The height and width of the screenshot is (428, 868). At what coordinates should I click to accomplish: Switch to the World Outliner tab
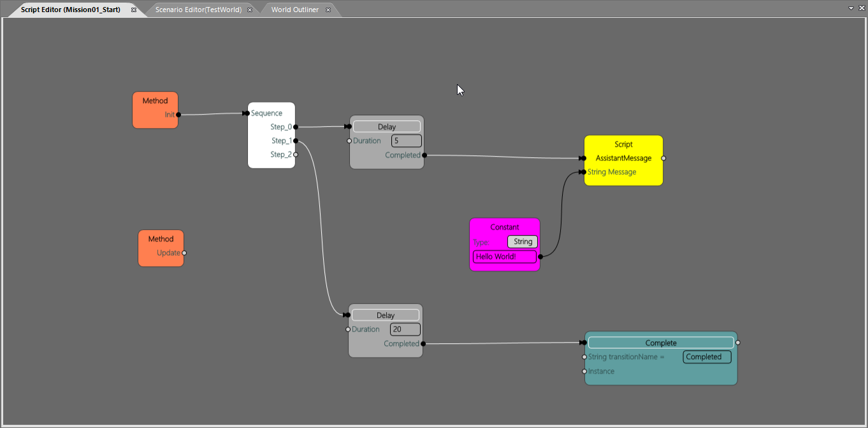click(294, 10)
